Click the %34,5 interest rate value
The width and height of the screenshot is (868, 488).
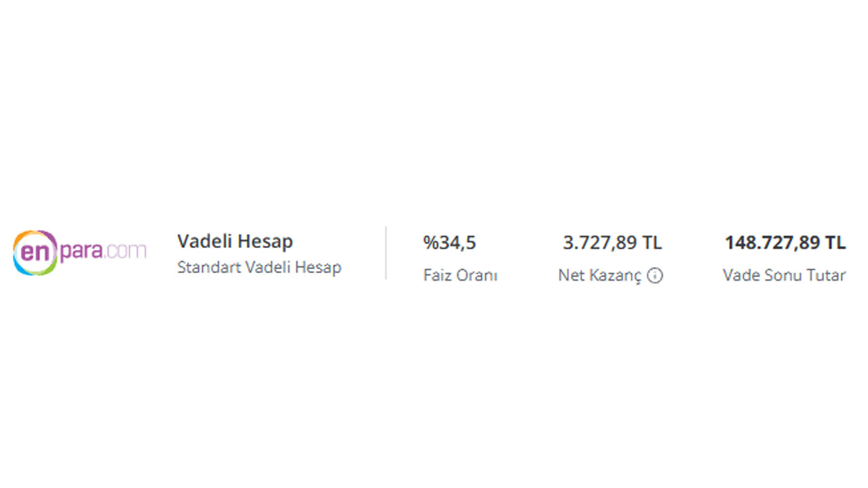pyautogui.click(x=449, y=243)
